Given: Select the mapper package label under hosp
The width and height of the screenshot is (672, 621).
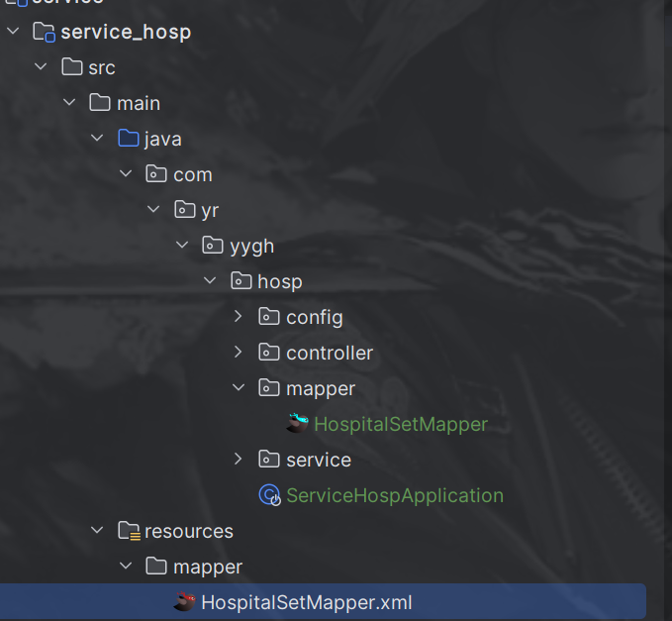Looking at the screenshot, I should click(x=321, y=389).
